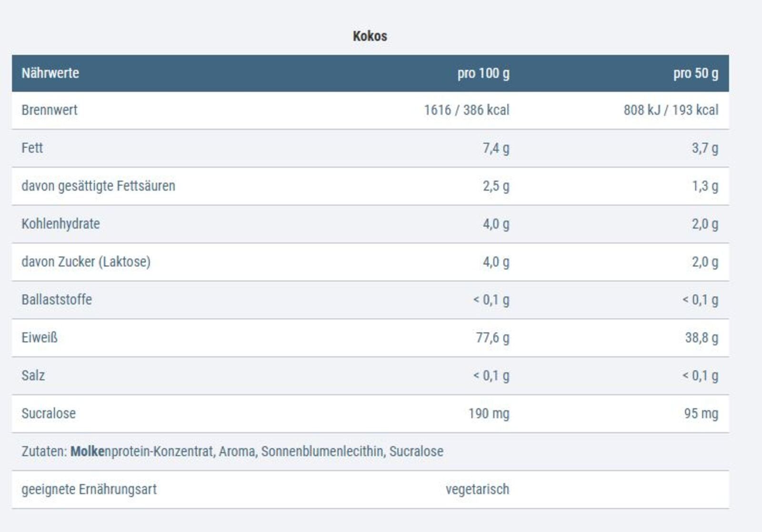Select the Nährwerte column header

[x=50, y=73]
